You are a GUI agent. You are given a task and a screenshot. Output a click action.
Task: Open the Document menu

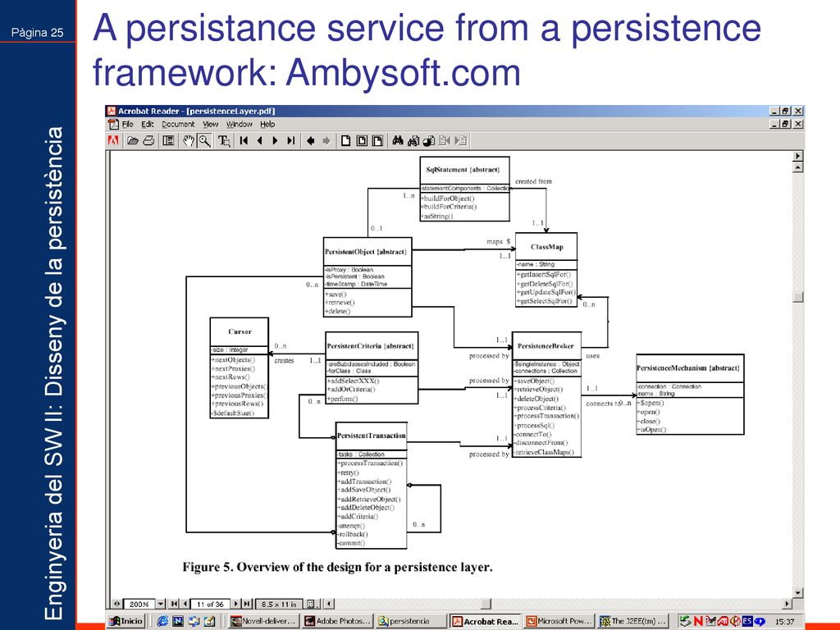click(x=178, y=125)
